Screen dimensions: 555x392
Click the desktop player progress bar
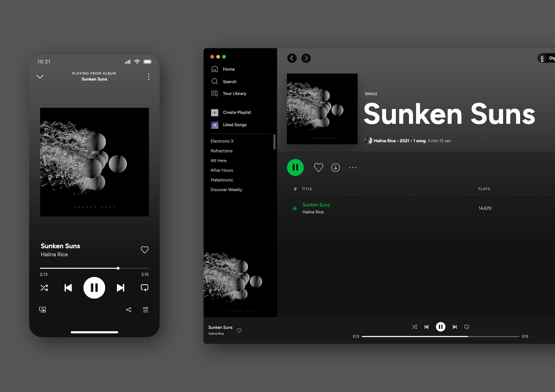tap(441, 337)
